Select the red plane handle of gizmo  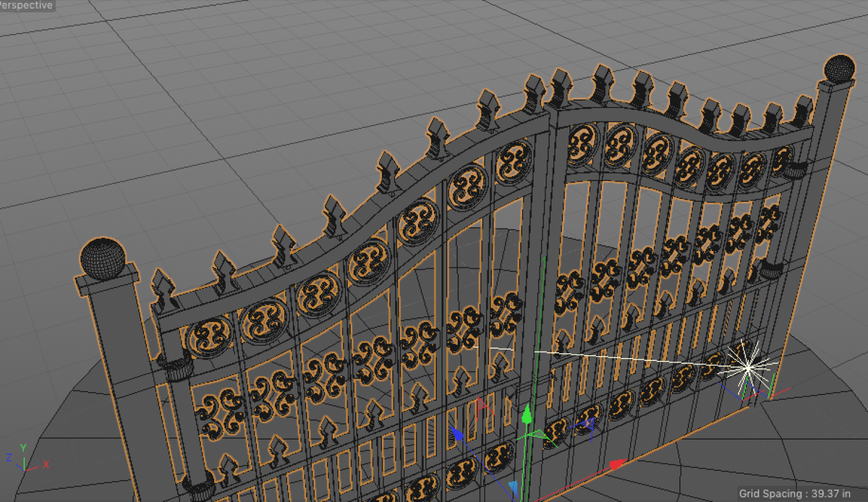tap(484, 407)
